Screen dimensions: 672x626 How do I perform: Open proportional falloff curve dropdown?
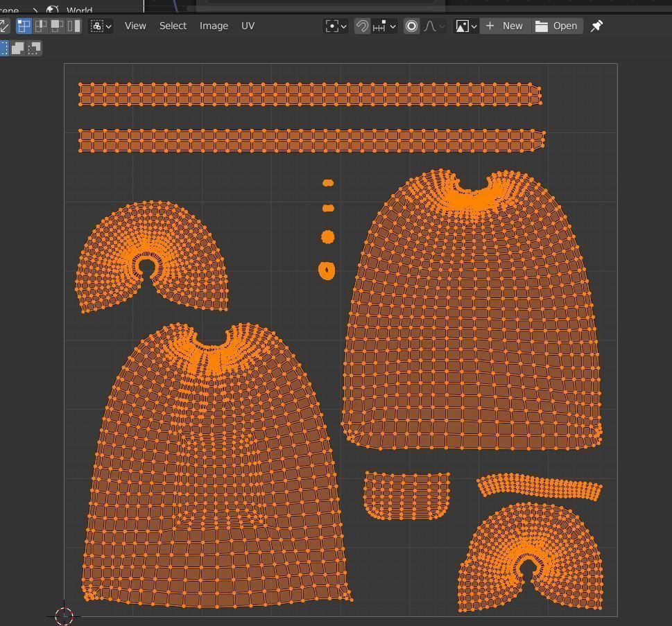tap(434, 26)
